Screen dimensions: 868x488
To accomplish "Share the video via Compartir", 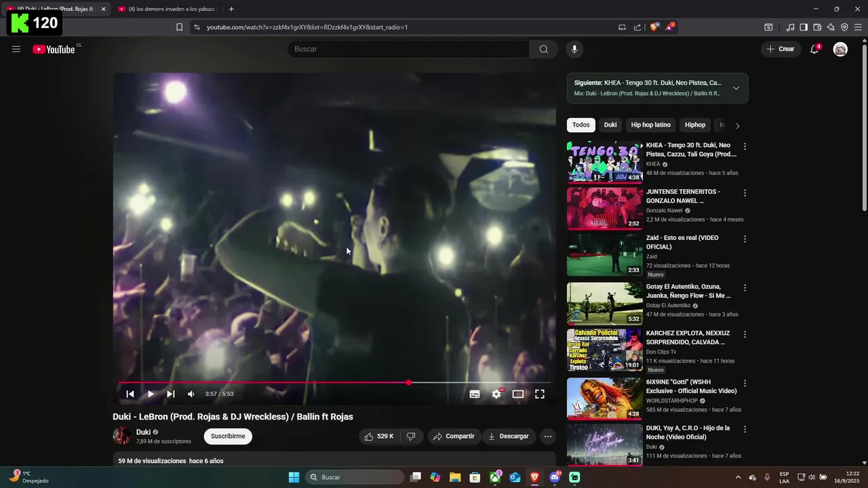I will (454, 436).
